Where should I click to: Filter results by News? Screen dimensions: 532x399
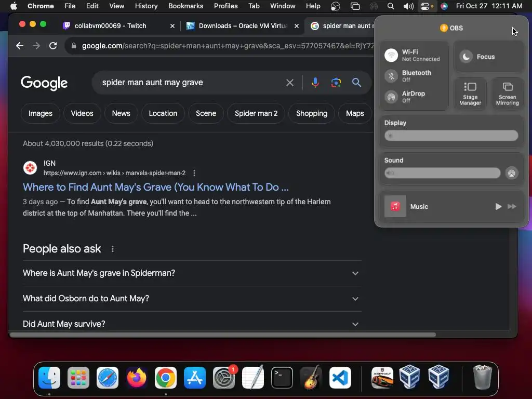pyautogui.click(x=121, y=113)
